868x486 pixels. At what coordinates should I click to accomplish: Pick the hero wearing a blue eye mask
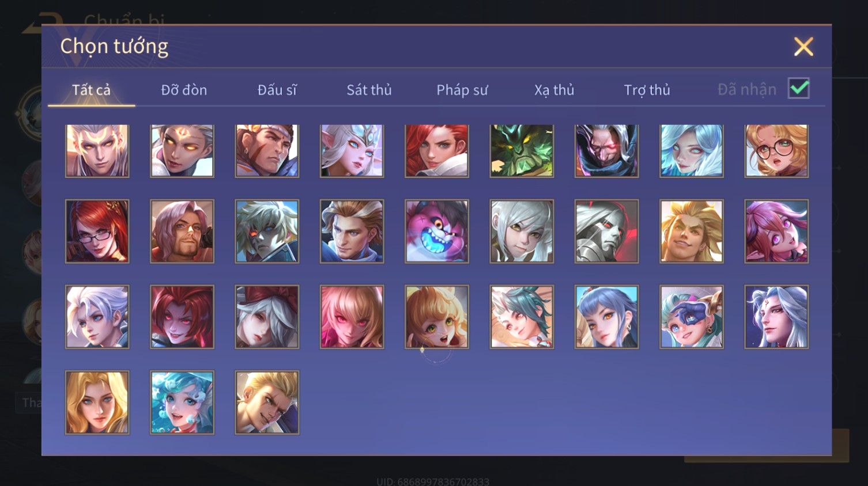692,317
